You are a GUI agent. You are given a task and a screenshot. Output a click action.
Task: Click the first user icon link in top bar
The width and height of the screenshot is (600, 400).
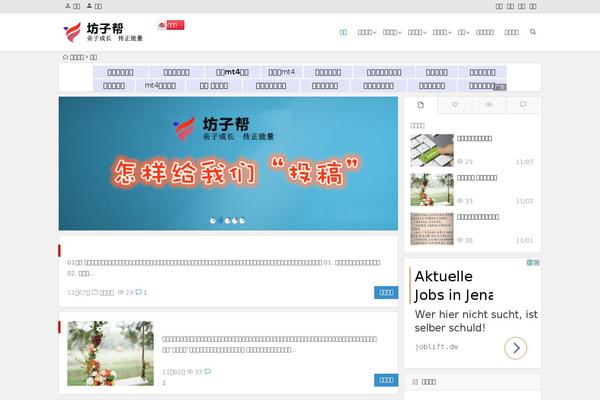72,6
